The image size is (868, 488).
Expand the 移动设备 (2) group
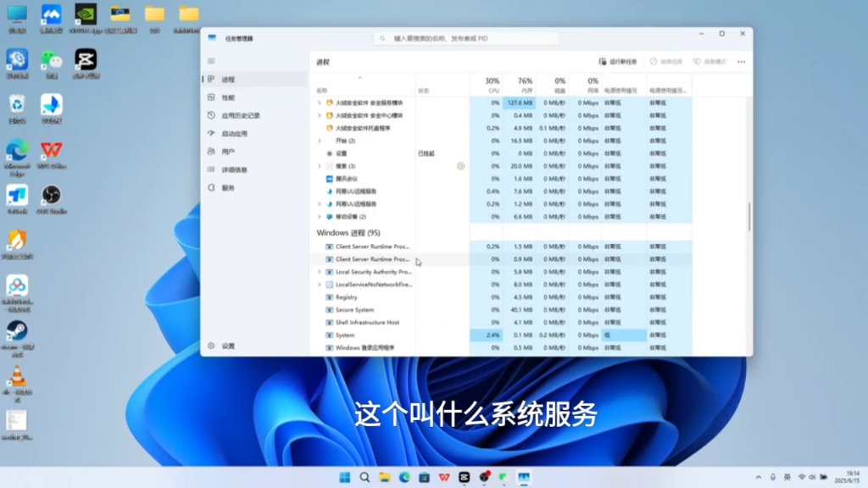point(320,217)
